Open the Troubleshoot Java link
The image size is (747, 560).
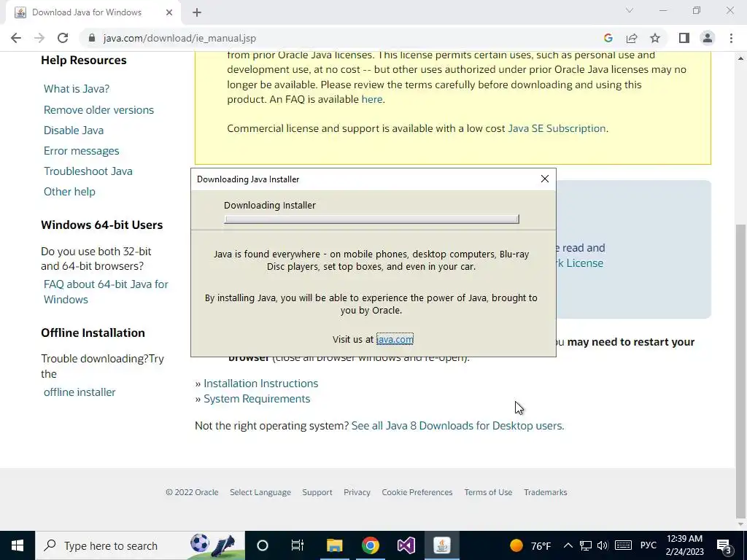88,171
